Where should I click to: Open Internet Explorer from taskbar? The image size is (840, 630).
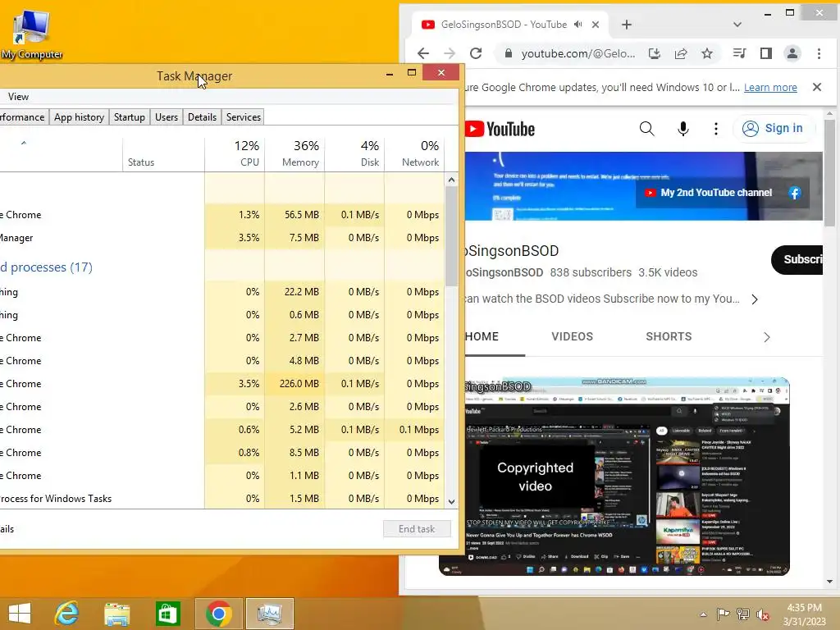(x=67, y=614)
